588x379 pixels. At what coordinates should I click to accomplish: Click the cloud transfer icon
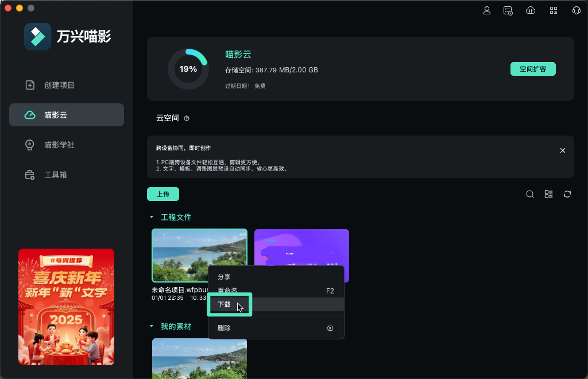click(530, 10)
